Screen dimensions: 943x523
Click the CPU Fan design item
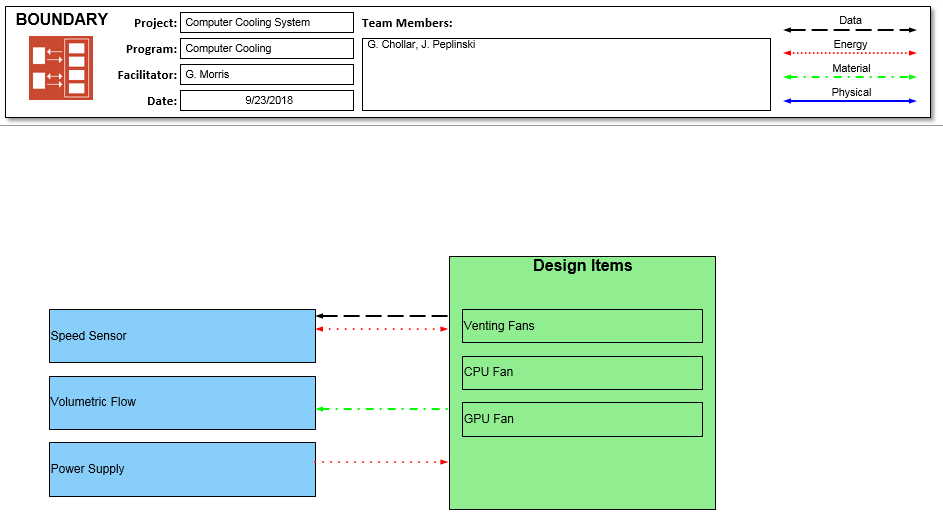click(x=582, y=373)
